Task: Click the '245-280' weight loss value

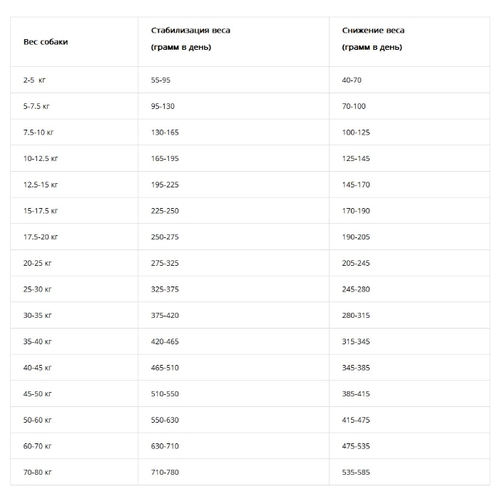Action: (356, 289)
